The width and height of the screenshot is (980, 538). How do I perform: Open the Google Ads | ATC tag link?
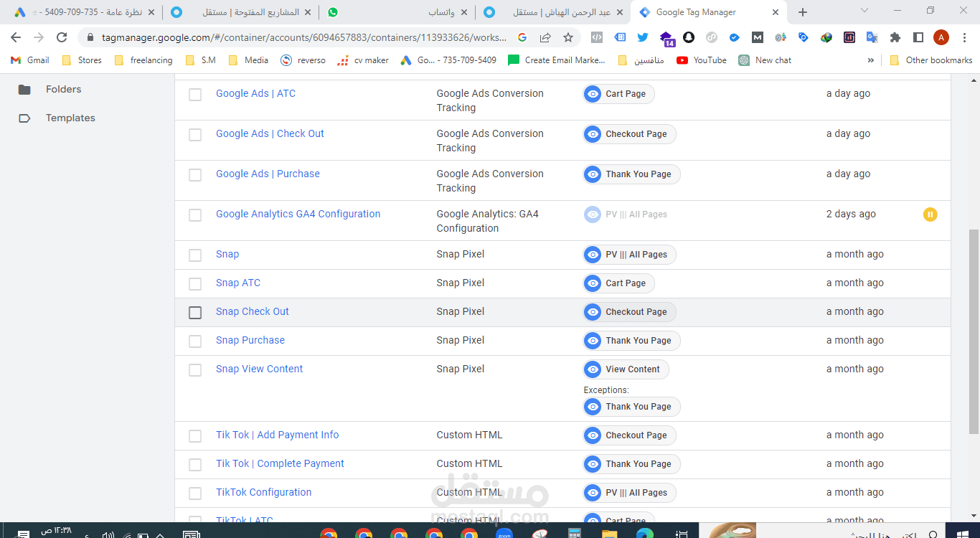(255, 93)
